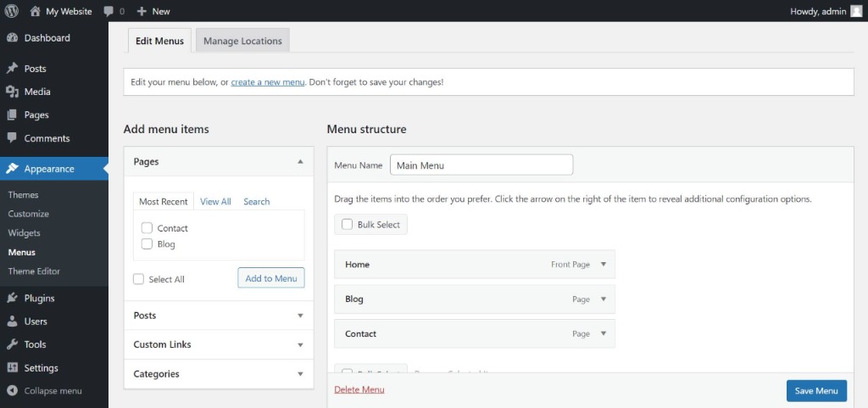Image resolution: width=868 pixels, height=408 pixels.
Task: Open Widgets submenu item
Action: pos(24,233)
